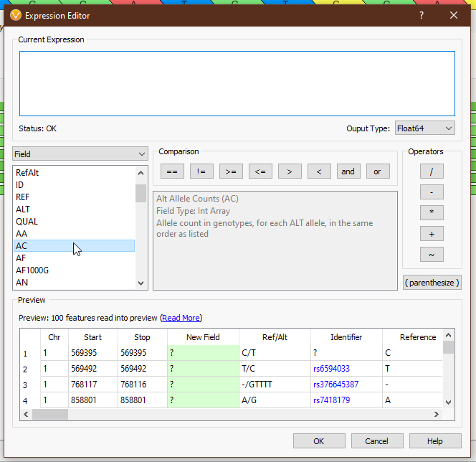476x462 pixels.
Task: Click the 569395 Start cell in row 1
Action: pyautogui.click(x=93, y=353)
